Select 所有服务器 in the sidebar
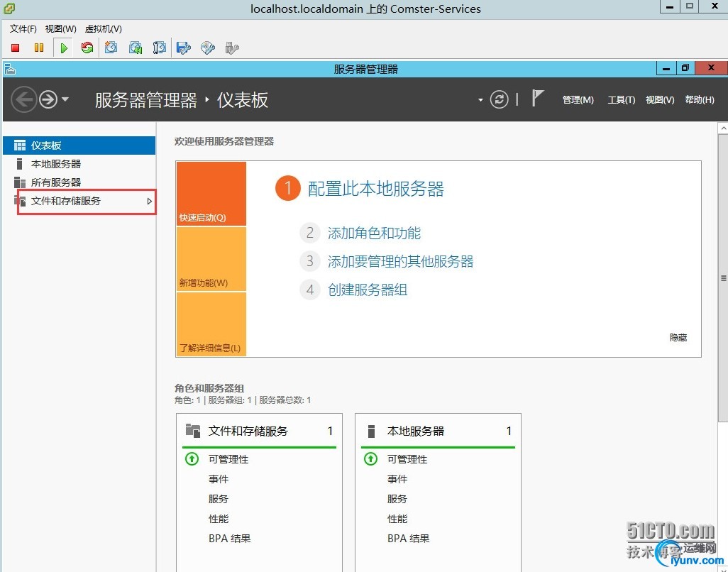The width and height of the screenshot is (728, 572). [79, 182]
